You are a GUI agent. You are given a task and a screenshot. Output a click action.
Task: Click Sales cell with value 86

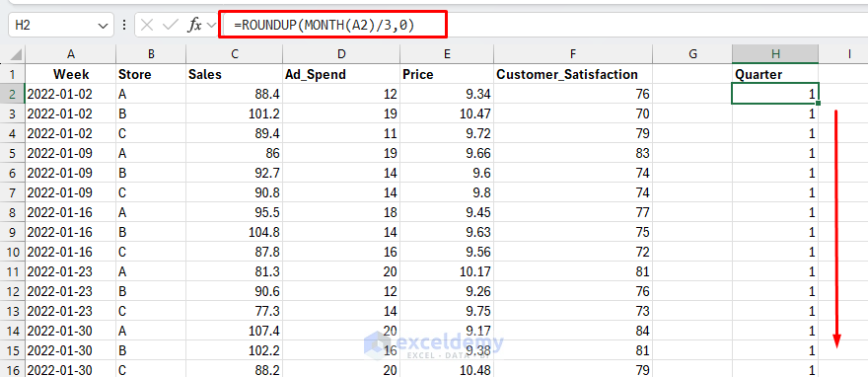[x=234, y=153]
